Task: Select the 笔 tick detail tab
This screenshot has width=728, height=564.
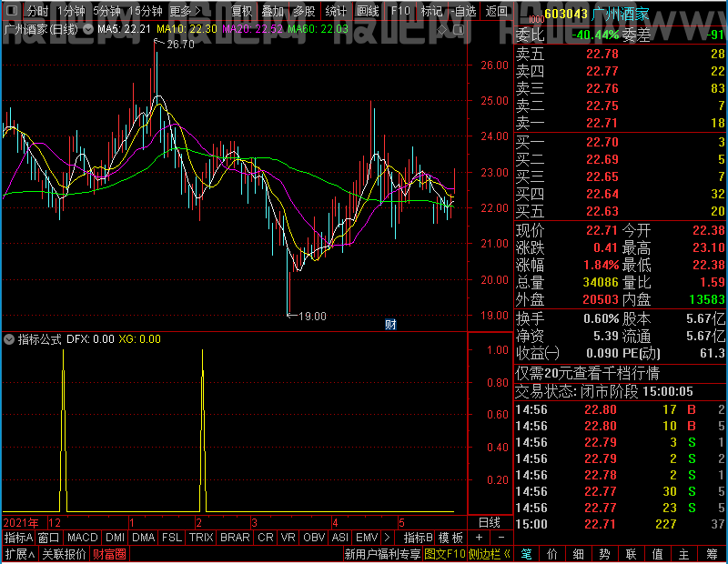Action: click(527, 554)
